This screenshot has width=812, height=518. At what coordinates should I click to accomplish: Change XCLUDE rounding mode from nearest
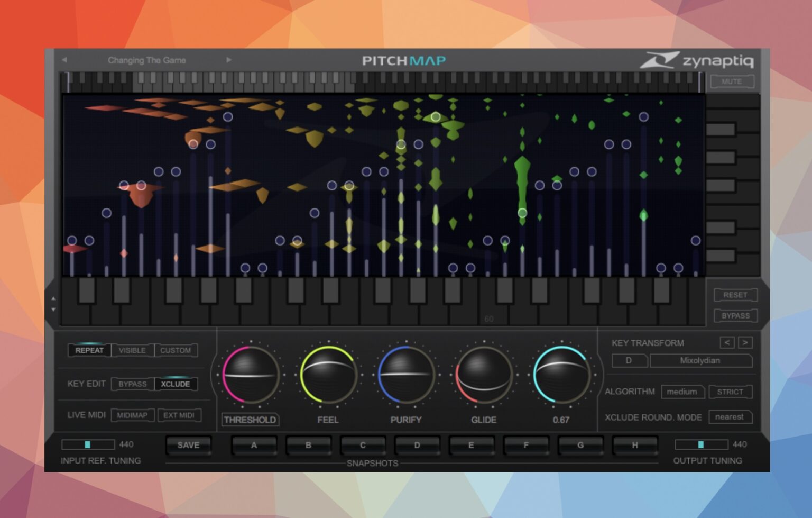[730, 417]
